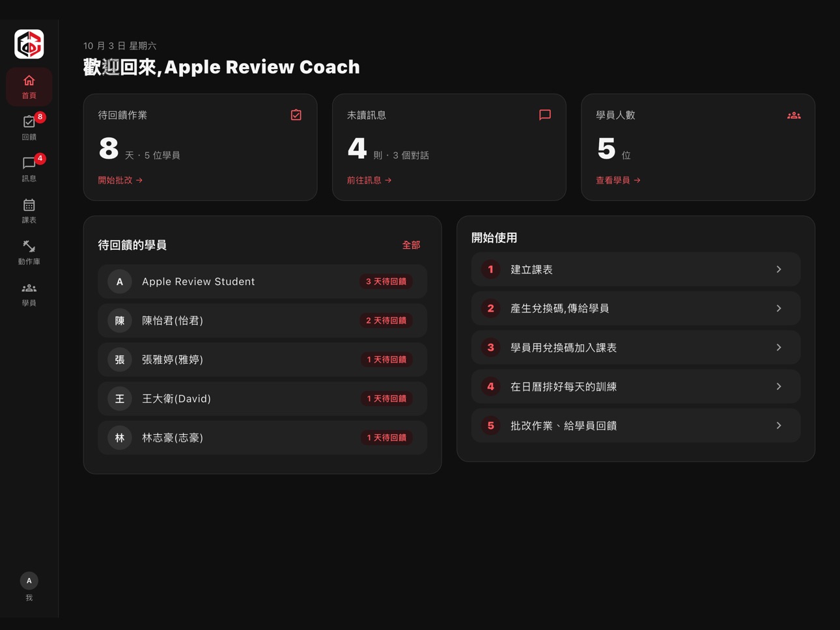
Task: Open profile avatar 我 in sidebar
Action: point(29,586)
